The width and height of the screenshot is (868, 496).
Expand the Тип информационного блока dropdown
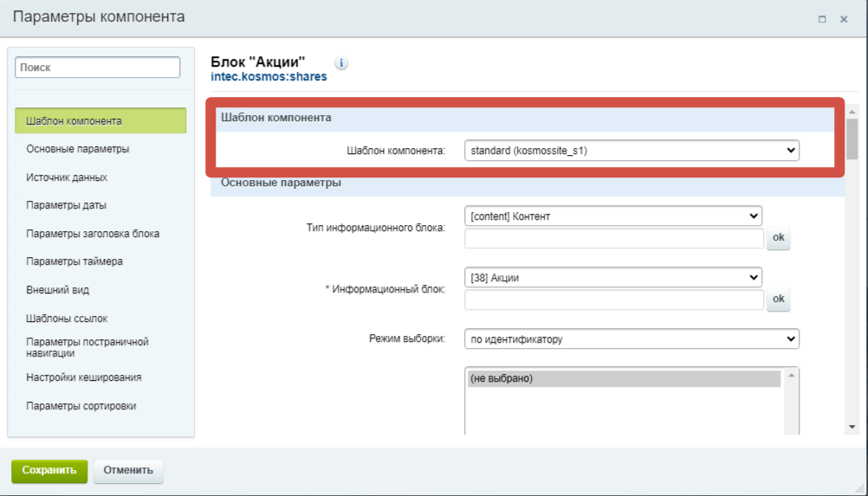tap(613, 216)
